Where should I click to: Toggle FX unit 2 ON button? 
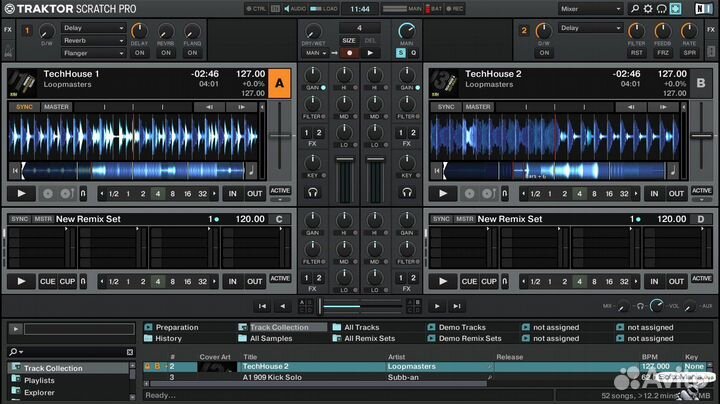point(544,53)
